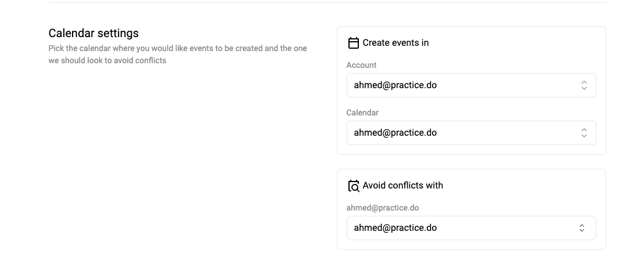This screenshot has width=644, height=261.
Task: Click the gray ahmed@practice.do label above last selector
Action: (382, 208)
